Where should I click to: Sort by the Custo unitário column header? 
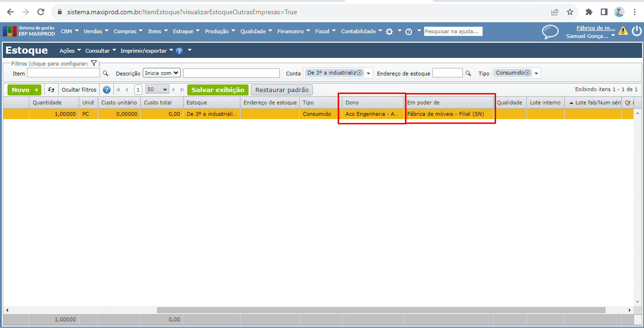119,103
